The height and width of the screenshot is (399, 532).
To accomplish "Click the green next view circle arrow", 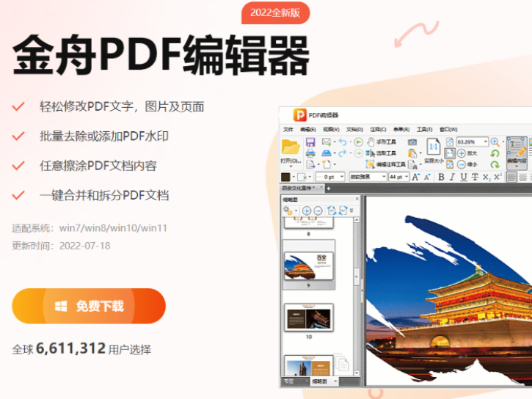I will tap(358, 153).
